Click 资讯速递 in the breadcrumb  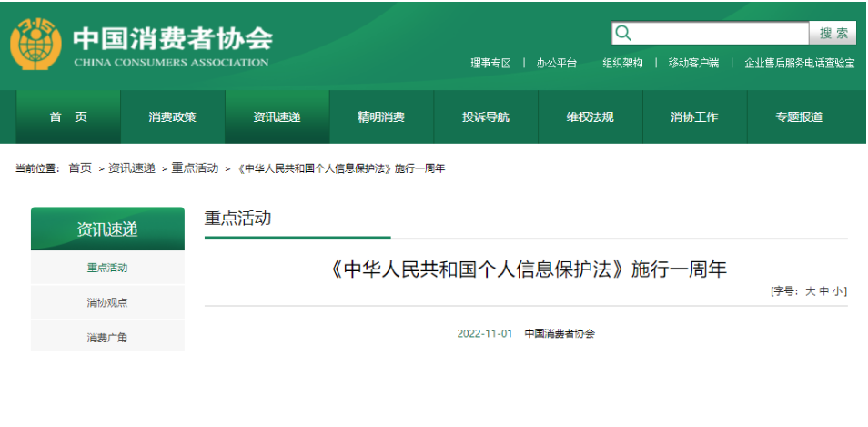pos(132,168)
